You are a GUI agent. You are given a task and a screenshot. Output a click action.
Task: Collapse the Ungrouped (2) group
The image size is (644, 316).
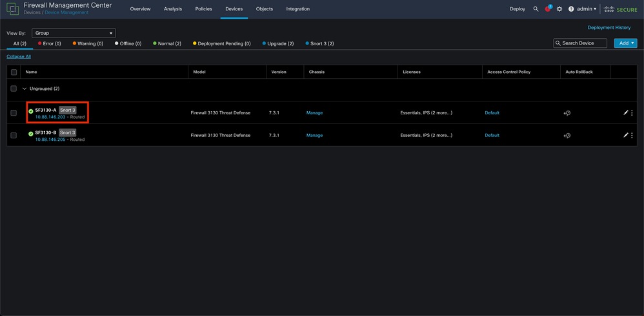[x=25, y=89]
